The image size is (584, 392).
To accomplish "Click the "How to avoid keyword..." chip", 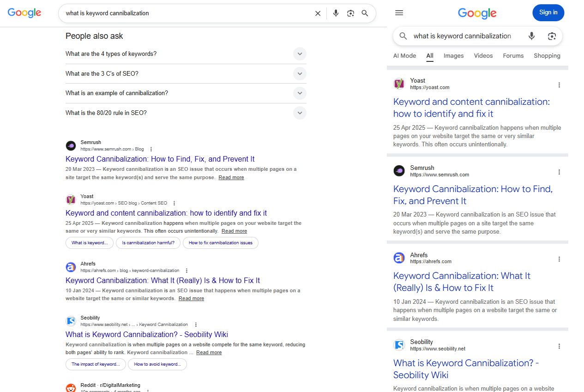I will point(157,364).
